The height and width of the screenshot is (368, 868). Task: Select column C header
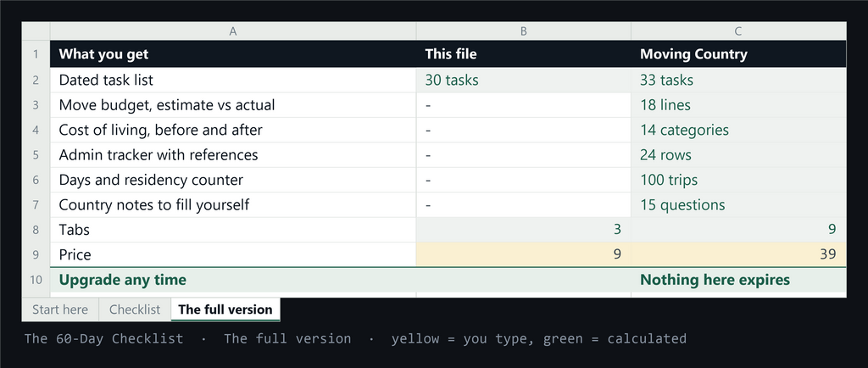(x=738, y=31)
